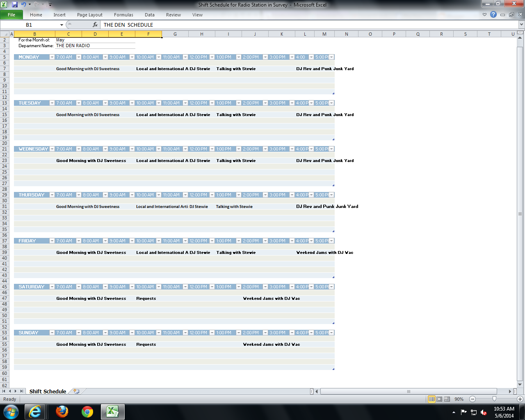The image size is (525, 420).
Task: Click the vertical scrollbar thumb
Action: [520, 214]
